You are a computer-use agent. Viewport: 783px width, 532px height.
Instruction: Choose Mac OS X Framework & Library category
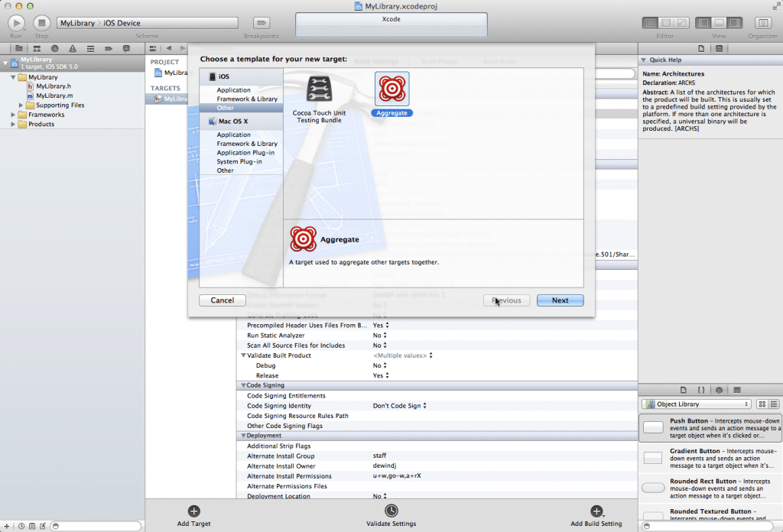pyautogui.click(x=247, y=144)
